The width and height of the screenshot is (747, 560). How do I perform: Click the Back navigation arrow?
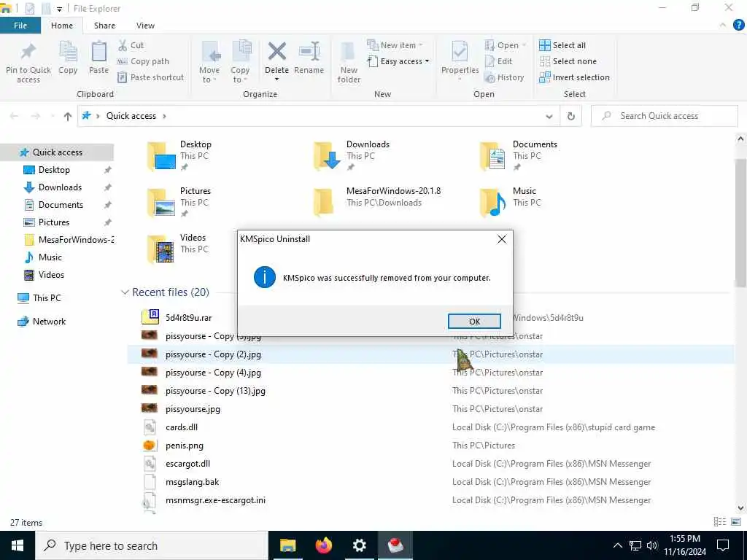pos(15,116)
